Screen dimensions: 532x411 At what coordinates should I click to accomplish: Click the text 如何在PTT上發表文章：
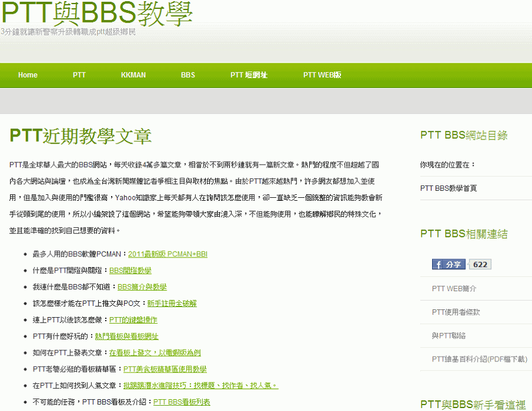click(70, 353)
